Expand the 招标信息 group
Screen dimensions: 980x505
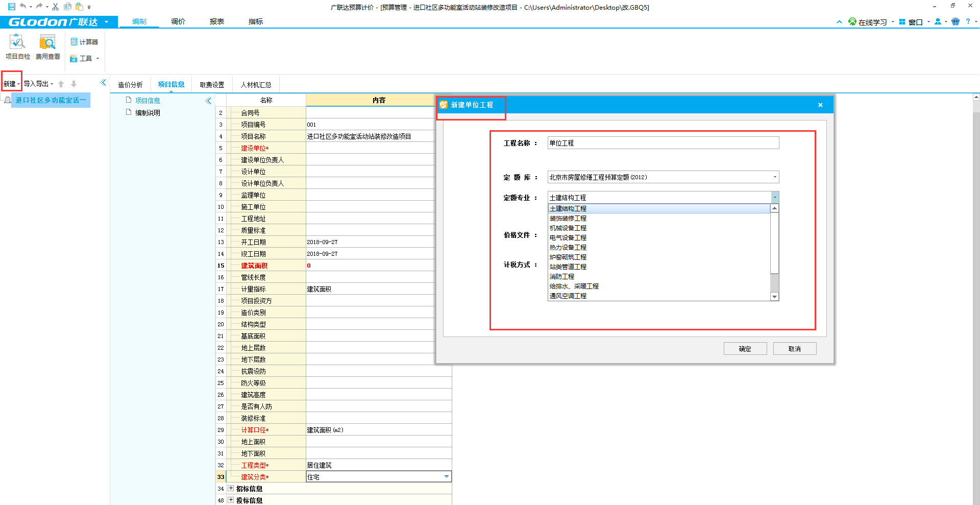click(231, 488)
